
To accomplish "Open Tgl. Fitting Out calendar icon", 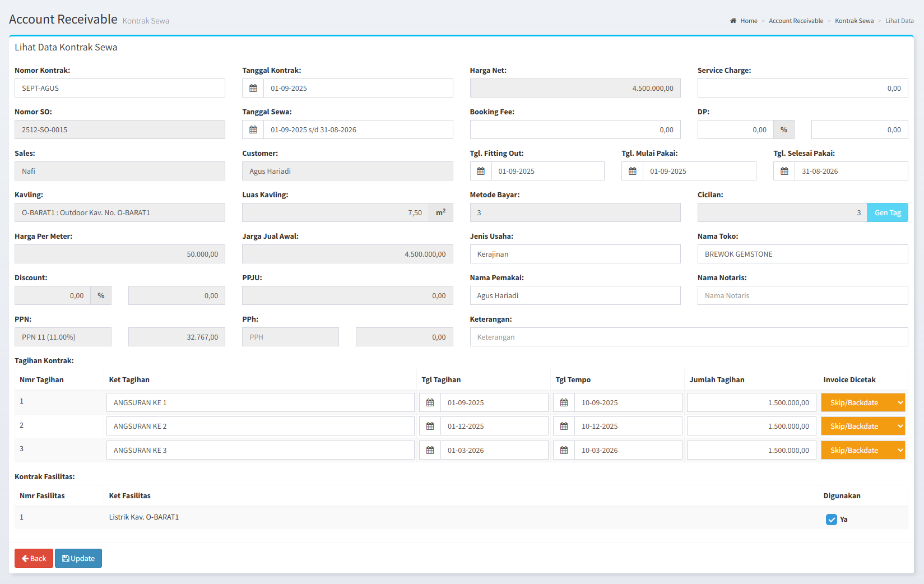I will (481, 172).
